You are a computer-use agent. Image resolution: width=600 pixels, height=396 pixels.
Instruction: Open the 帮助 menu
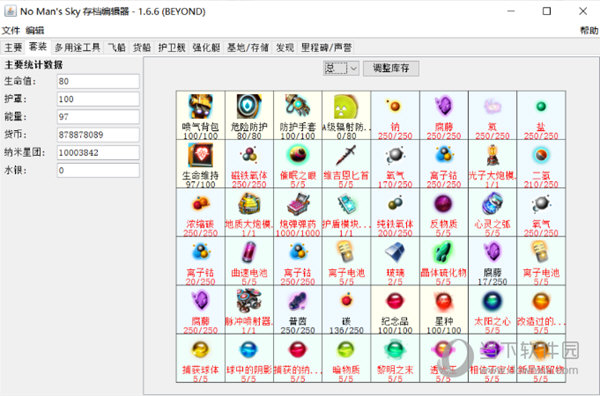click(x=589, y=30)
